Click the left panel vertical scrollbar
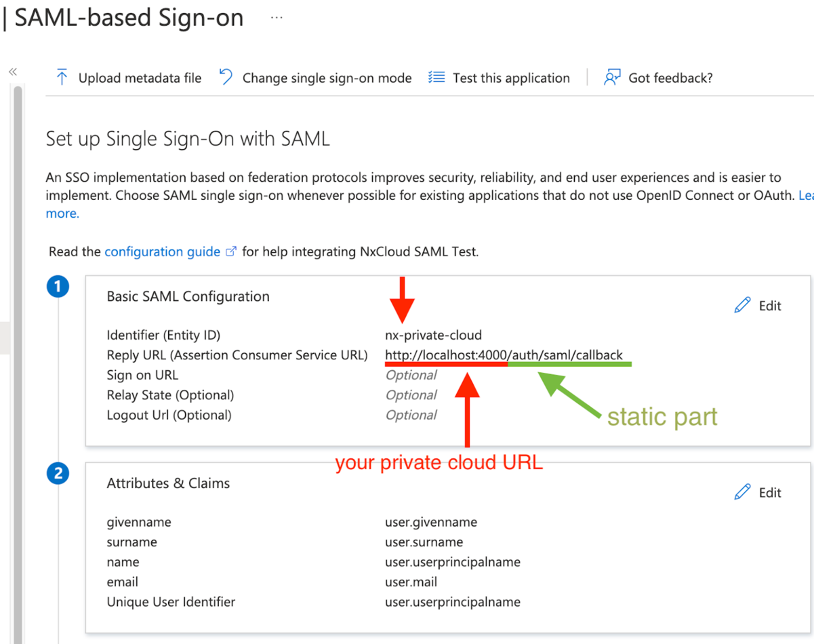The width and height of the screenshot is (814, 644). click(x=18, y=339)
